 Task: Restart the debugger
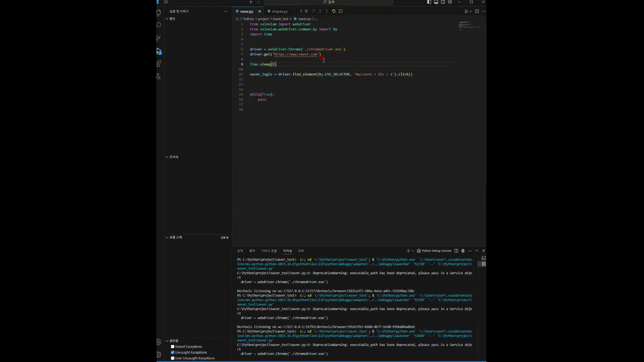334,11
